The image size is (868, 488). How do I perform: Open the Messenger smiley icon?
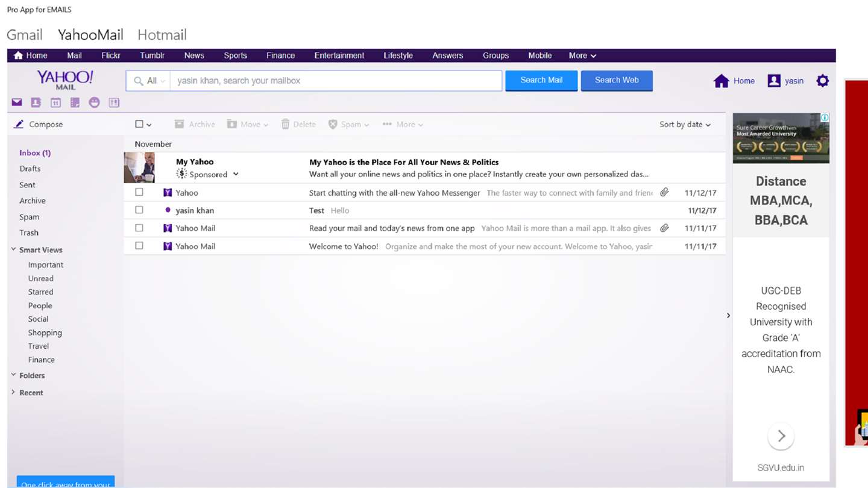94,102
